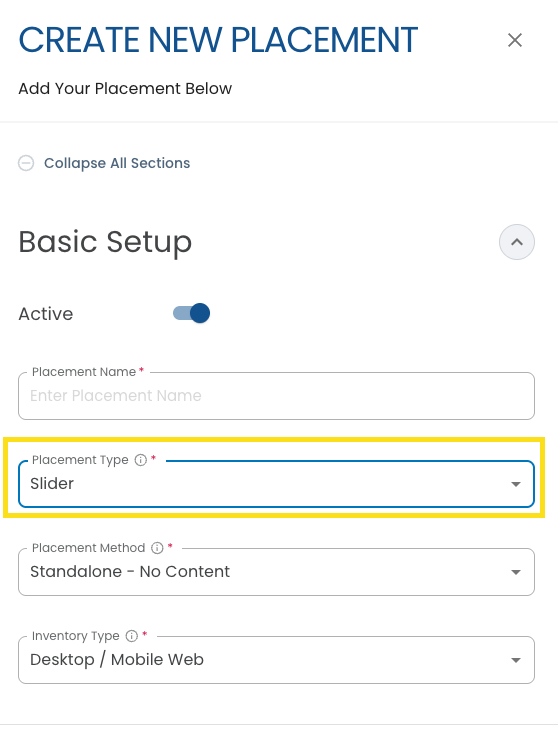Click the Collapse All Sections link text
The image size is (558, 737).
pos(117,163)
